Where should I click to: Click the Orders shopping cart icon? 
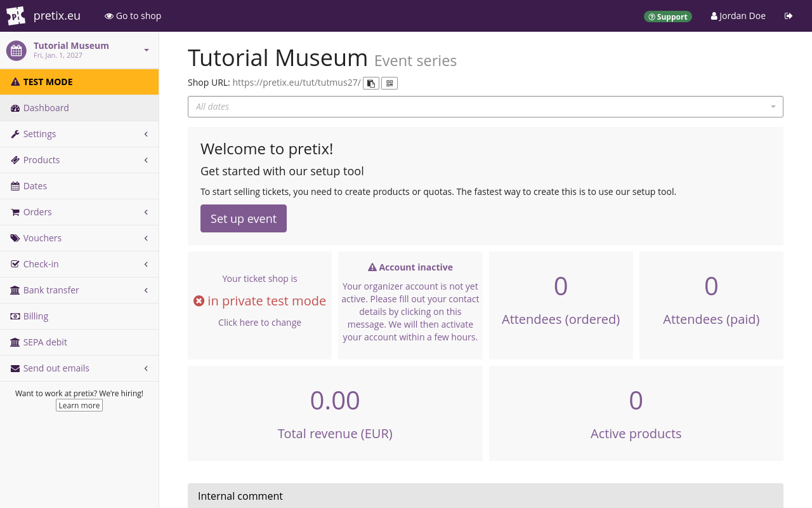coord(15,212)
